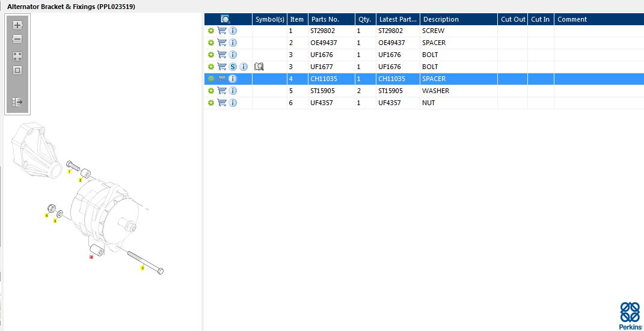644x331 pixels.
Task: Click green gear icon for NUT UF4357
Action: (211, 103)
